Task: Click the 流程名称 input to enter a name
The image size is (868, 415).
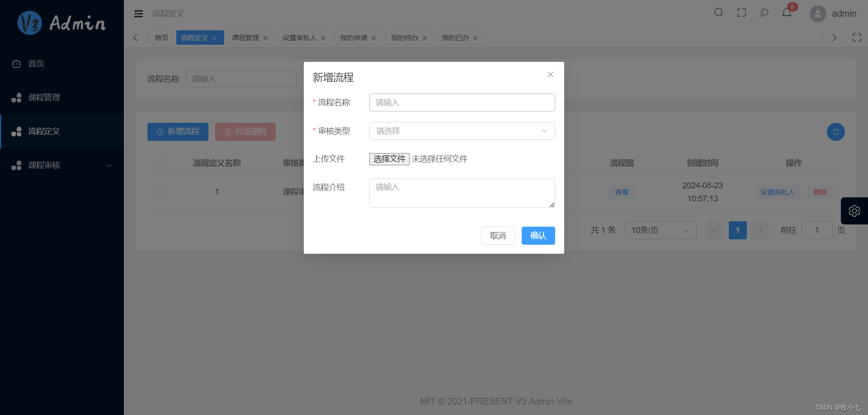Action: pos(462,103)
